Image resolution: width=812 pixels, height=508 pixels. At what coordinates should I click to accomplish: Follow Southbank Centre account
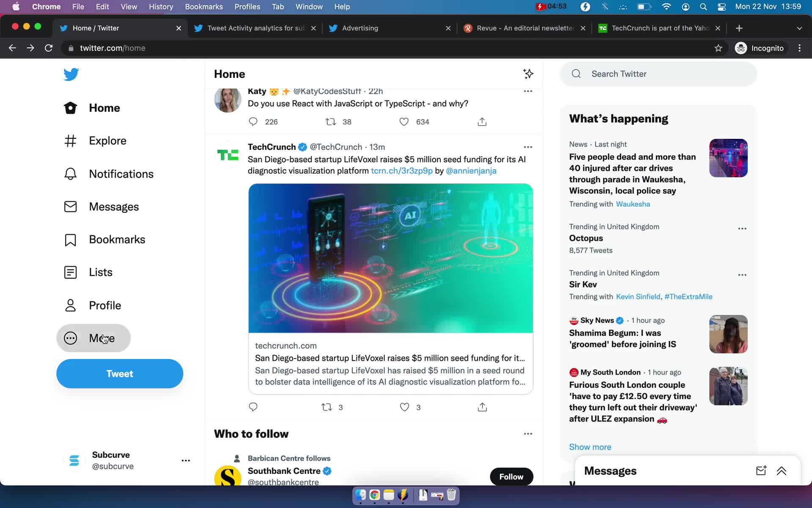(512, 475)
